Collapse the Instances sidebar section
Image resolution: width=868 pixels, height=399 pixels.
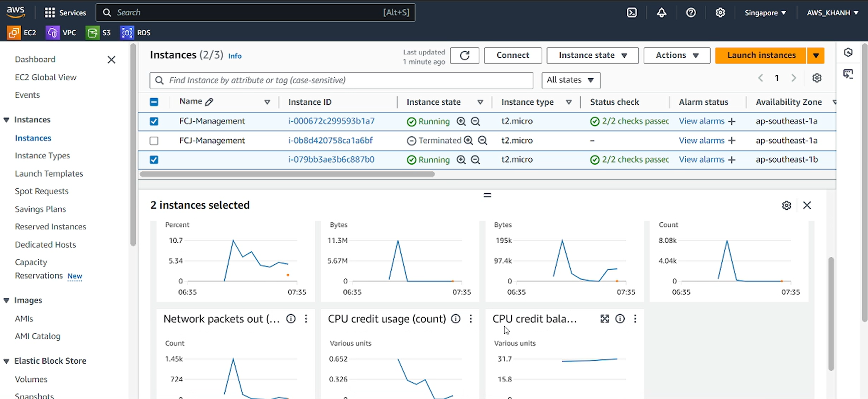[7, 120]
